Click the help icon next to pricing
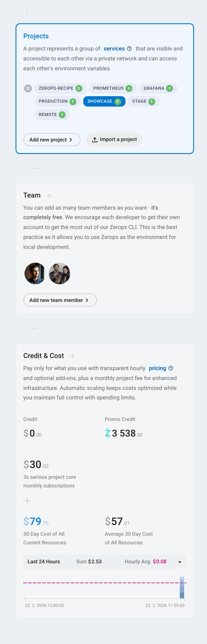This screenshot has width=207, height=644. [171, 368]
